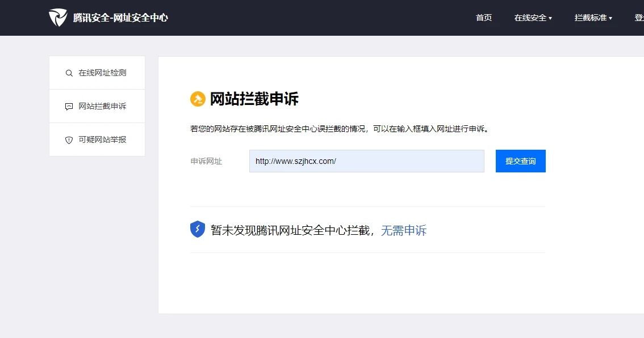Expand the 在线安全 dropdown menu
Image resolution: width=644 pixels, height=338 pixels.
pyautogui.click(x=533, y=18)
